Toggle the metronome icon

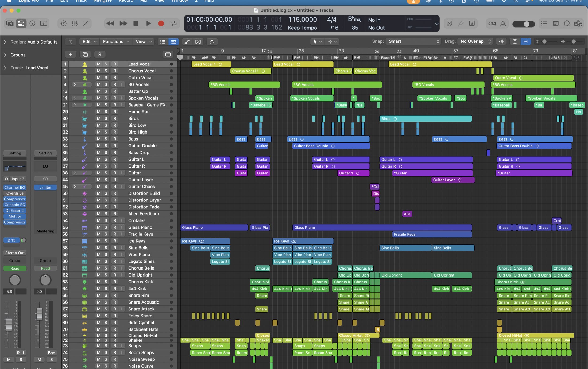(x=503, y=24)
